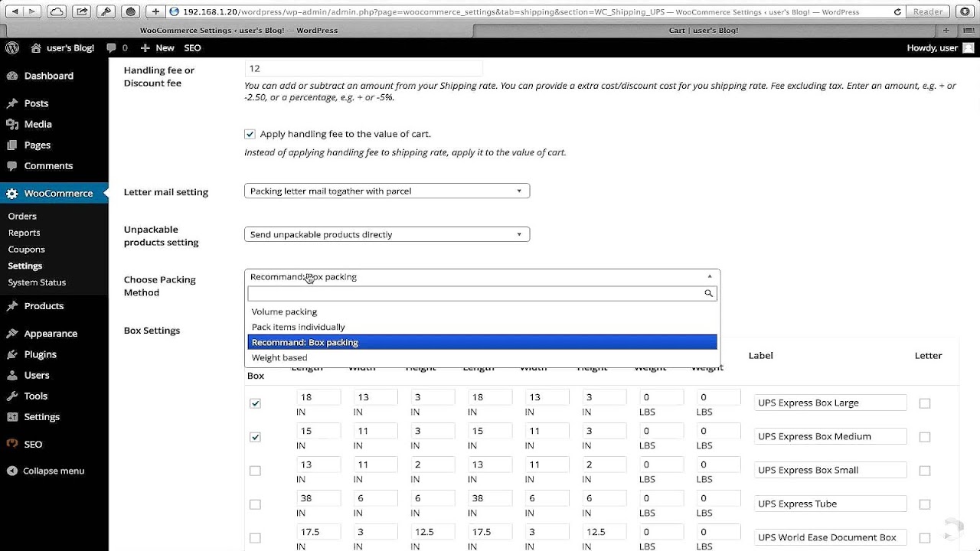Screen dimensions: 980x551
Task: Check Letter box for UPS Express Box Medium
Action: pos(925,437)
